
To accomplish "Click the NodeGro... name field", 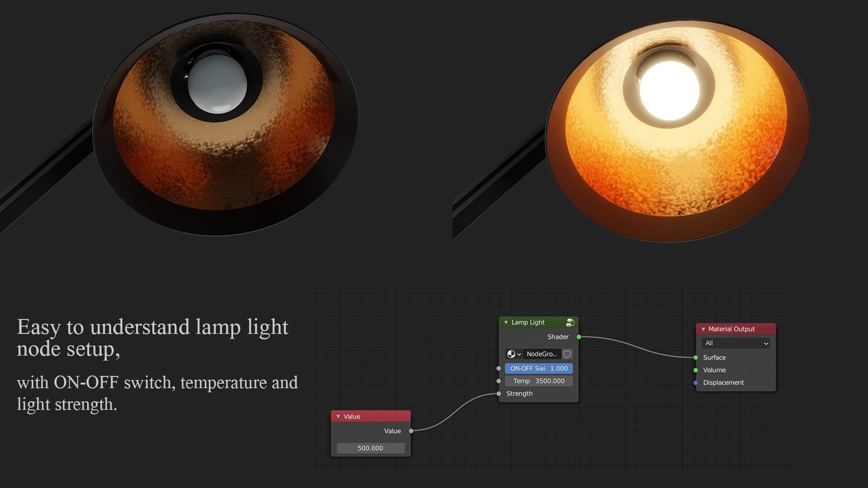I will pos(542,354).
